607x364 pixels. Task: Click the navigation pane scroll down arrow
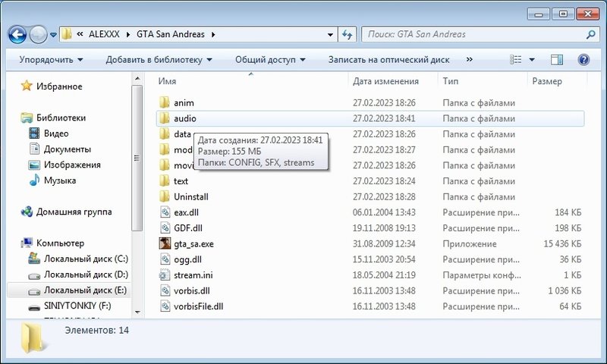pyautogui.click(x=137, y=312)
